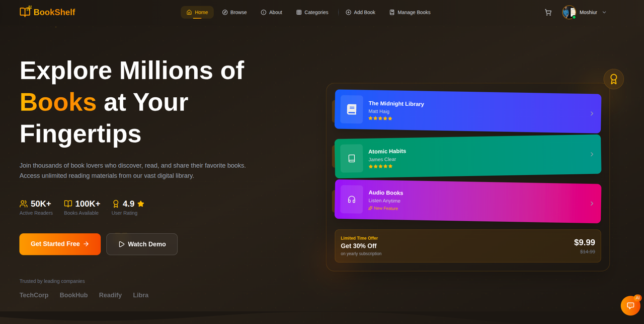Click The Midnight Library book icon

(351, 109)
